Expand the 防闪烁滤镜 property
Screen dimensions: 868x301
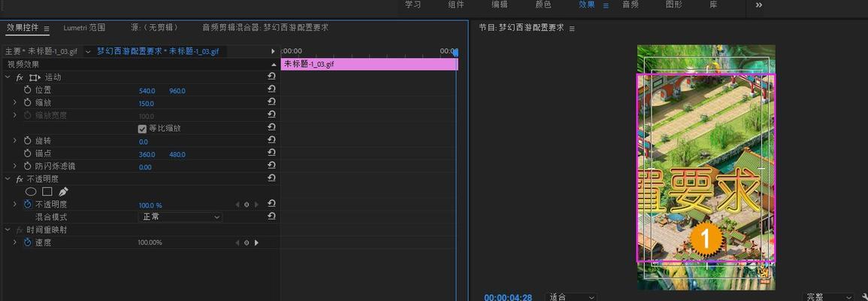15,166
